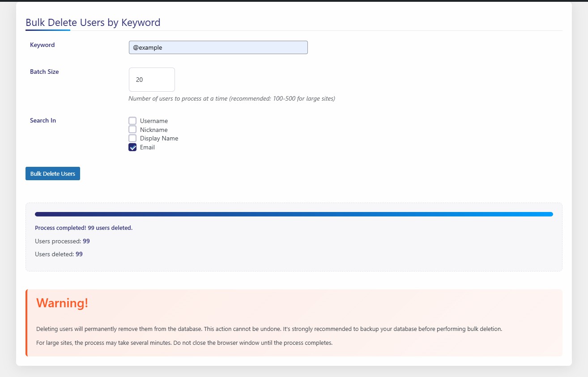Click the Bulk Delete Users button

tap(53, 174)
